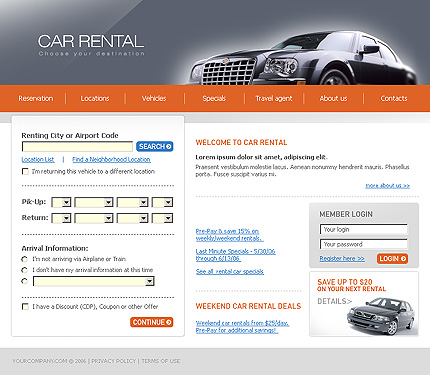Go to the Vehicles menu item
This screenshot has width=430, height=375.
tap(154, 98)
